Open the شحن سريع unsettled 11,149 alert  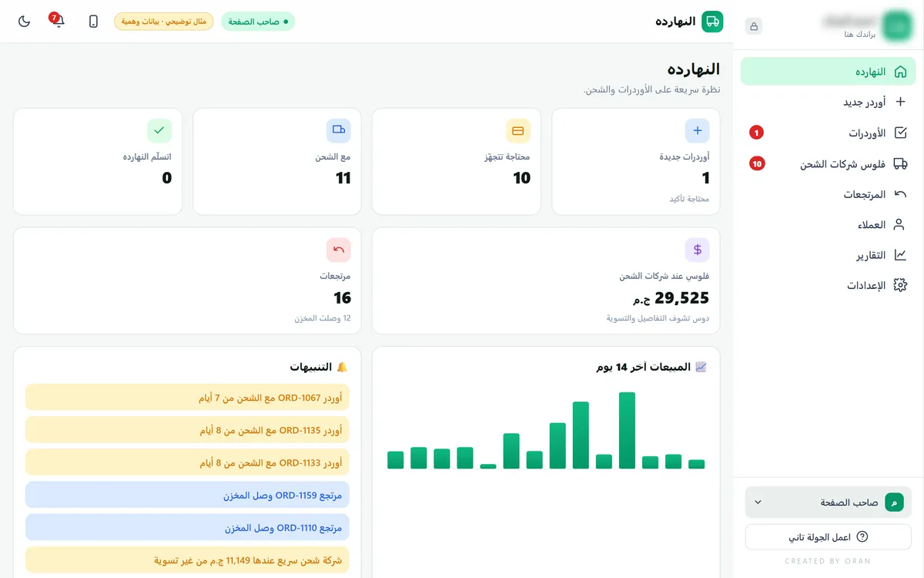point(187,560)
